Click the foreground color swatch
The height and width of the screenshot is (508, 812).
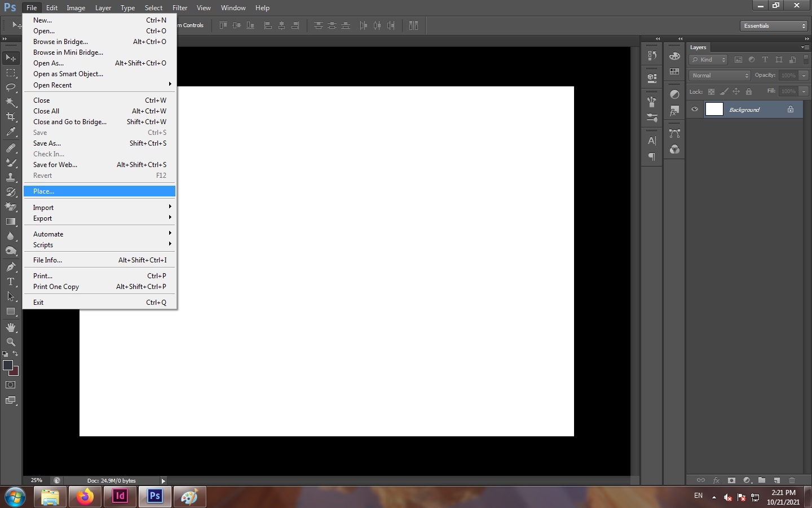click(8, 365)
